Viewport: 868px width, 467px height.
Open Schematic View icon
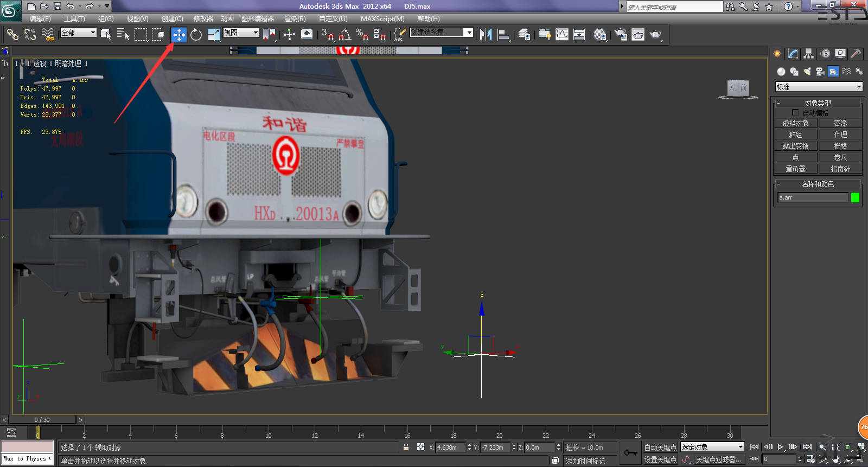579,35
